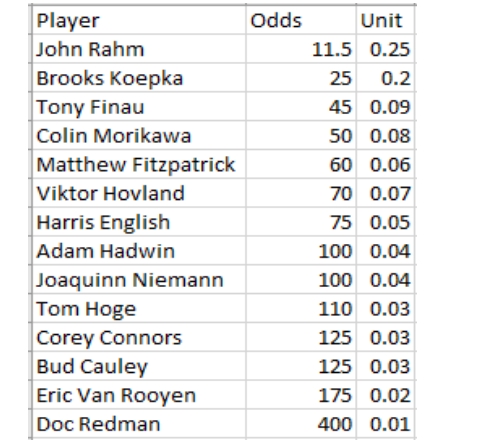Screen dimensions: 482x444
Task: Click the Corey Connors name cell
Action: click(x=139, y=337)
